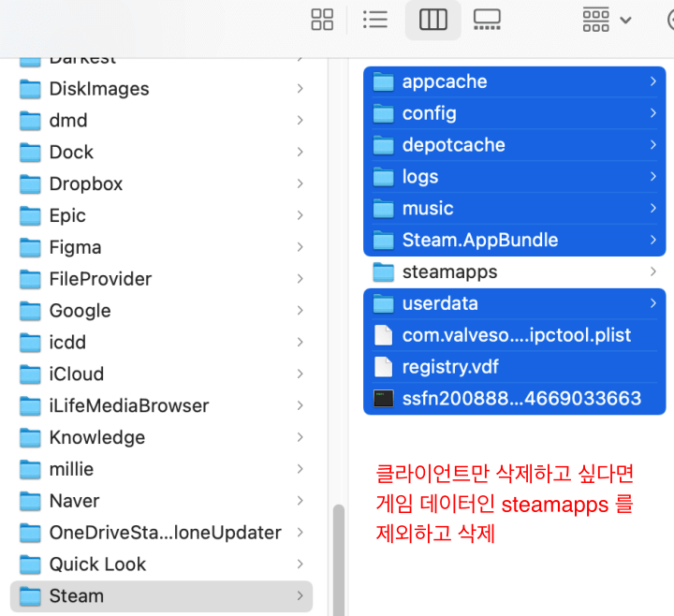
Task: Click the iCloud folder icon
Action: [30, 374]
